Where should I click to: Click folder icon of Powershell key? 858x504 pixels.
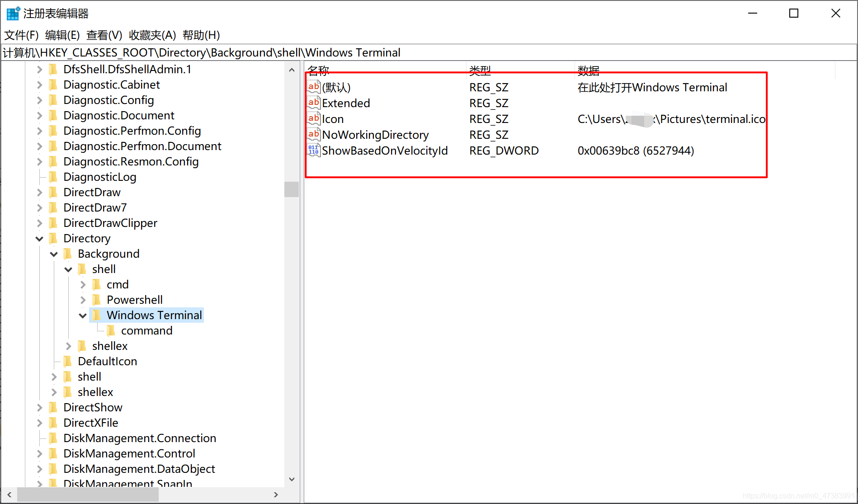coord(97,300)
